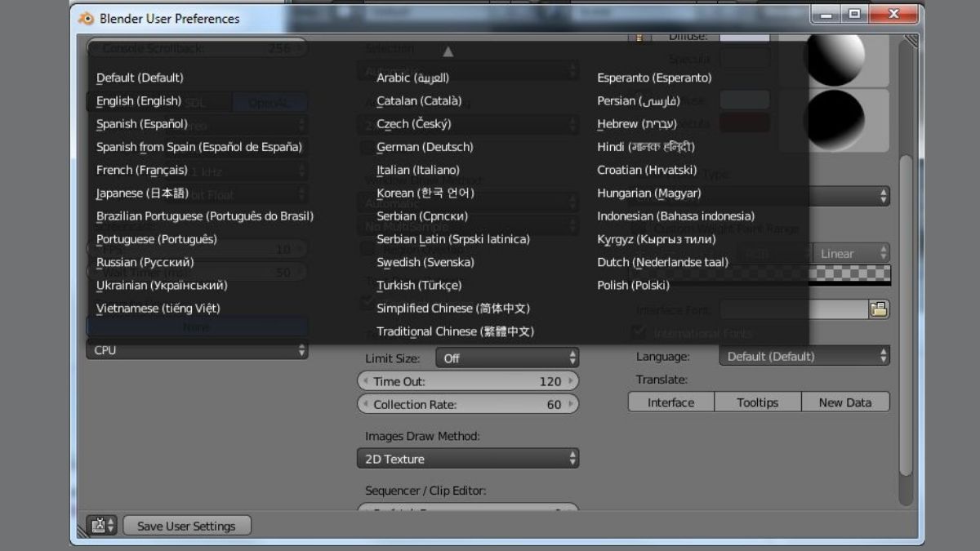Select Vietnamese (tiếng Việt)

pyautogui.click(x=158, y=308)
